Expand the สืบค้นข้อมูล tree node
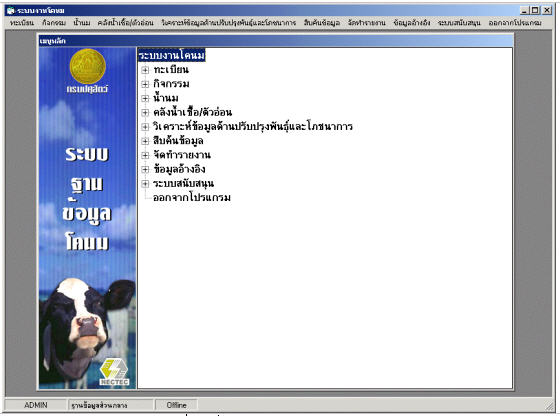This screenshot has height=416, width=560. pos(145,141)
